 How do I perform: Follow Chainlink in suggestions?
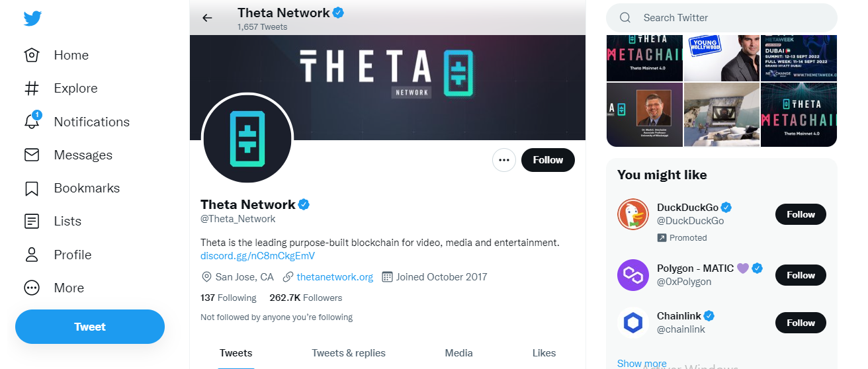(x=801, y=323)
